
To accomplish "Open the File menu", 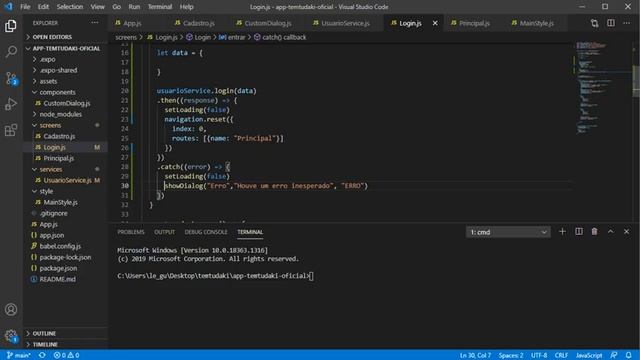I will pos(25,7).
